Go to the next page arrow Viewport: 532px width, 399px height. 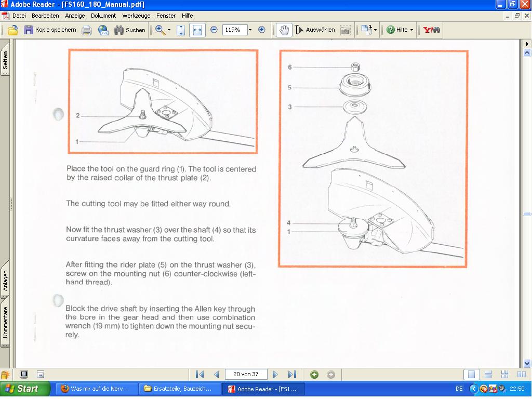tap(275, 375)
